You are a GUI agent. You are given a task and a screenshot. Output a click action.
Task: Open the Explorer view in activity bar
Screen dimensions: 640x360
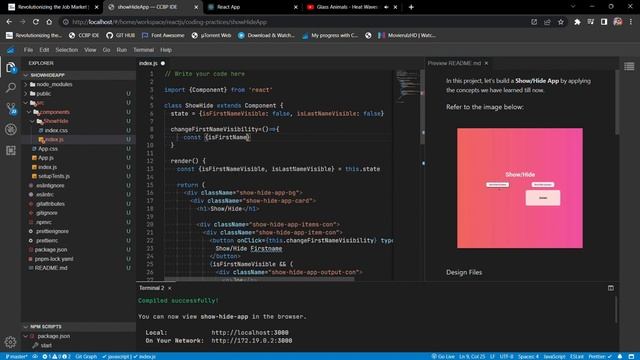[11, 67]
